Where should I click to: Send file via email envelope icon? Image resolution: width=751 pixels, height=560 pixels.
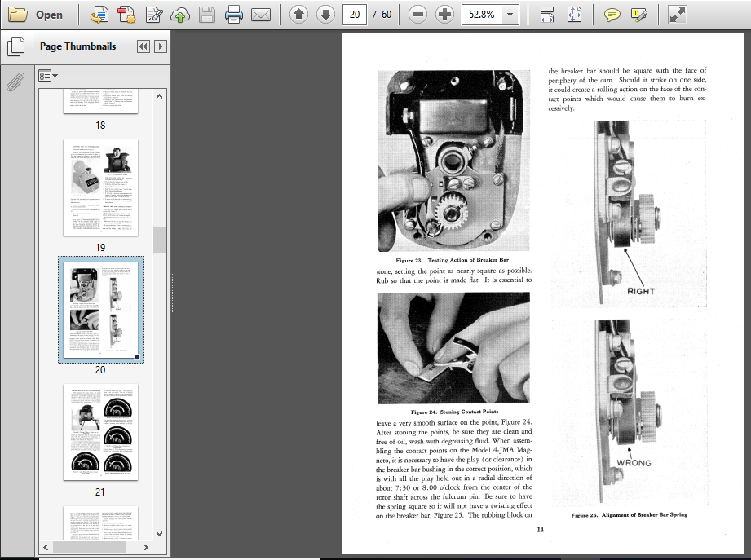pos(261,15)
